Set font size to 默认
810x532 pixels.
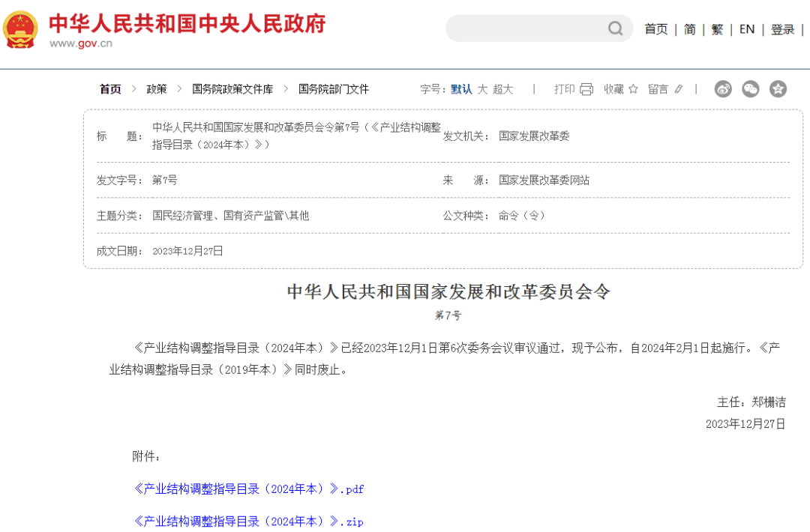pos(461,89)
